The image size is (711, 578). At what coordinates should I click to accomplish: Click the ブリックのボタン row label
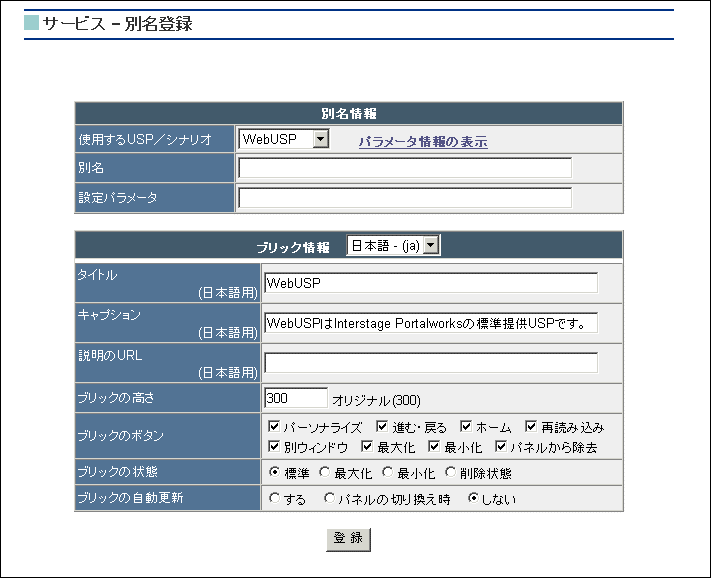(x=120, y=436)
